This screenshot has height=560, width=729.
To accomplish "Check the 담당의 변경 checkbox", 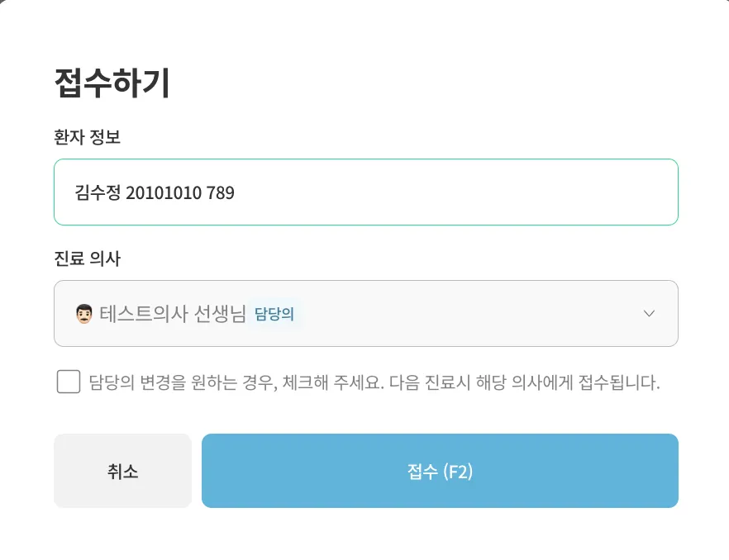I will pyautogui.click(x=69, y=382).
